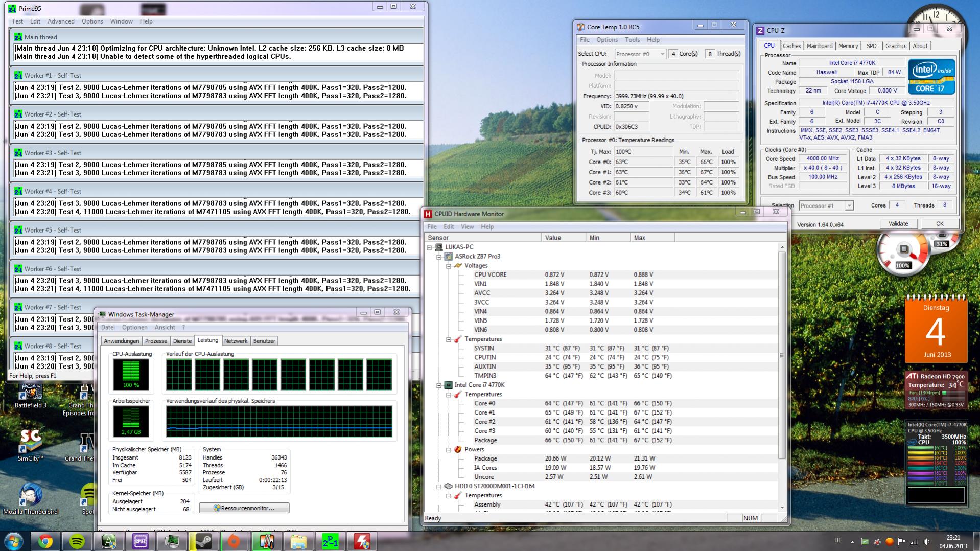Show hidden tray icons arrow
Image resolution: width=980 pixels, height=551 pixels.
point(852,541)
